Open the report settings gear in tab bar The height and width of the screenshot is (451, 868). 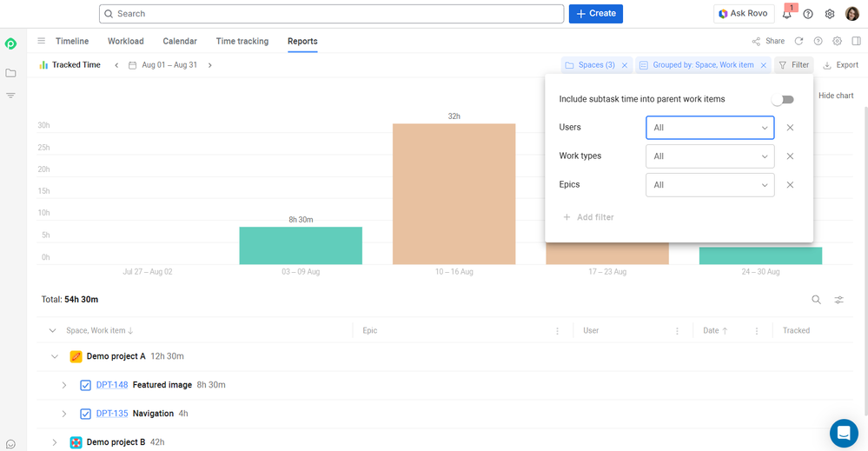tap(838, 41)
